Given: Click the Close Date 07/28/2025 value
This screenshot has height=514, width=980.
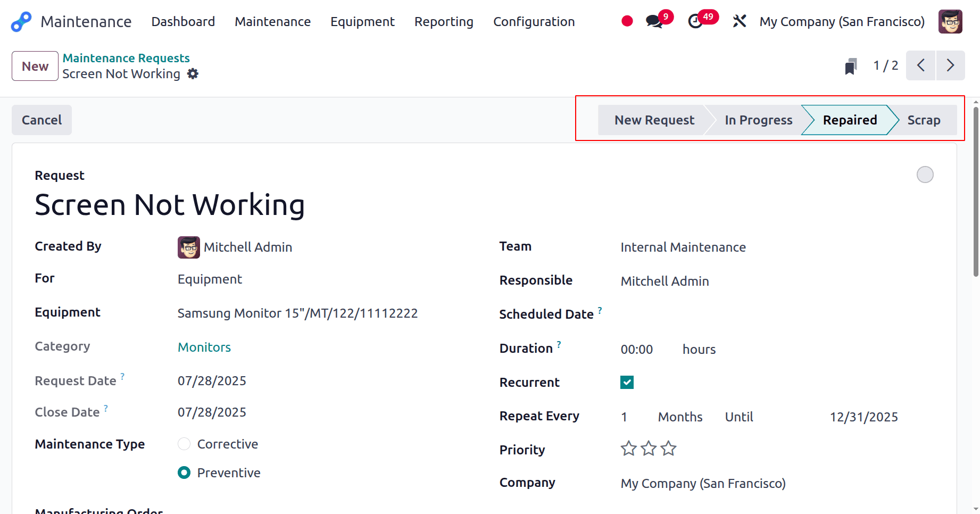Looking at the screenshot, I should (x=212, y=412).
